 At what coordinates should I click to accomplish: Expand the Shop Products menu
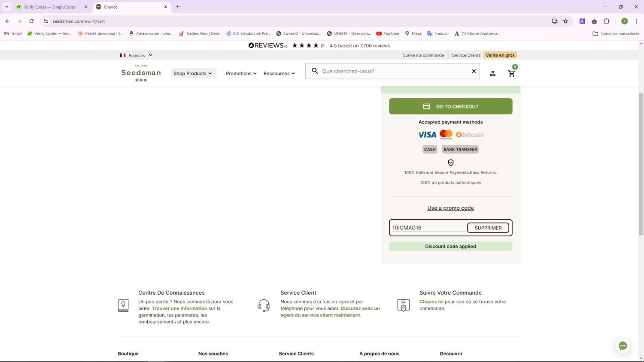click(193, 73)
